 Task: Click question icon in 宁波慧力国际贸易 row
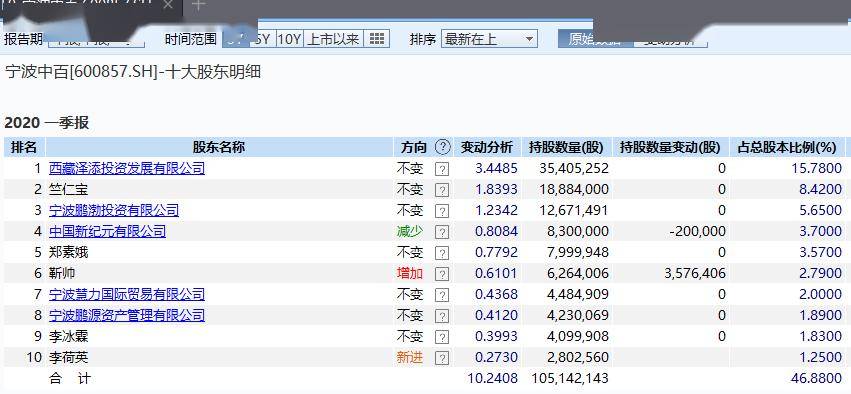coord(442,295)
